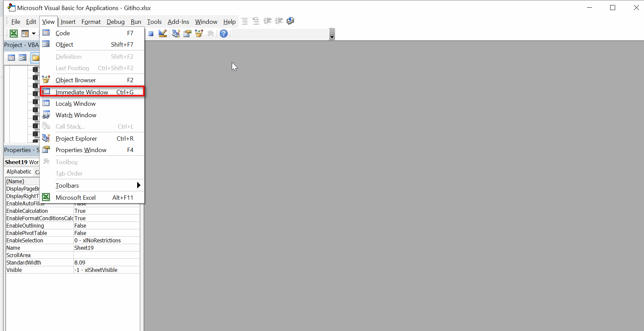Click the empty ScrollArea value field

[106, 255]
